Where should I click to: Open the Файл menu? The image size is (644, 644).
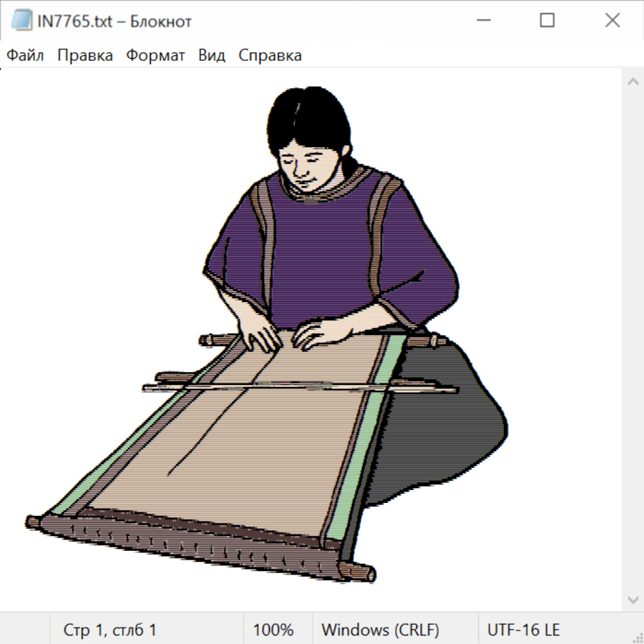pyautogui.click(x=25, y=56)
